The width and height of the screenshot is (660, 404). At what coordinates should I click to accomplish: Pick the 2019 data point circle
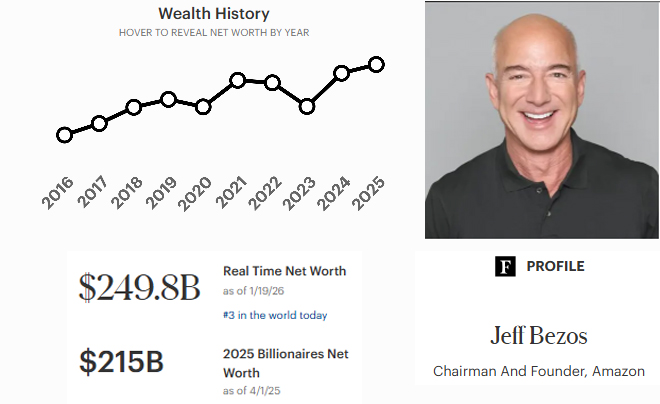coord(169,99)
